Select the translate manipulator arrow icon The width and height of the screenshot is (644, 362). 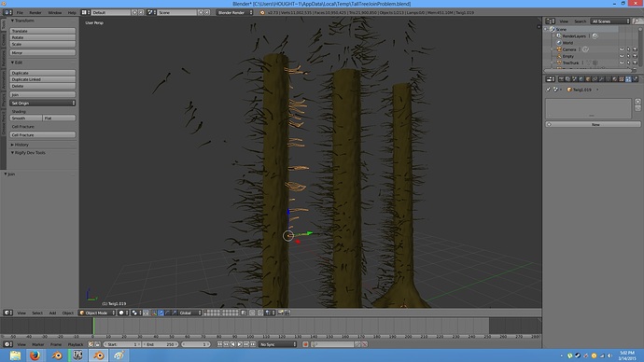click(x=161, y=313)
